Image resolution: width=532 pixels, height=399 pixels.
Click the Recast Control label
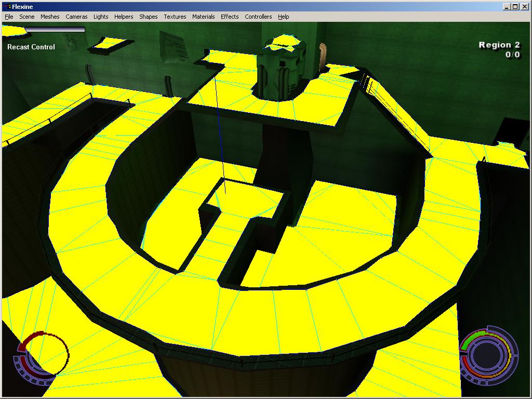(x=31, y=47)
